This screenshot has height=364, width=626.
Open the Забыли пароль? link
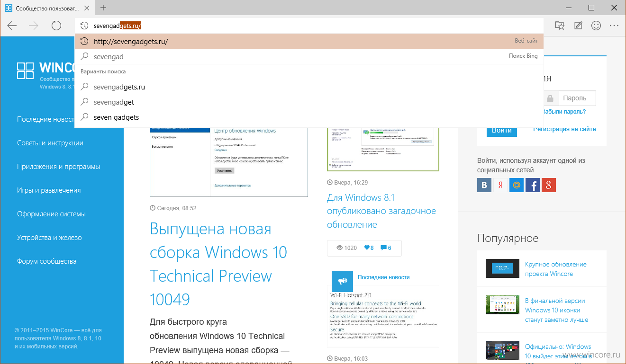coord(564,112)
